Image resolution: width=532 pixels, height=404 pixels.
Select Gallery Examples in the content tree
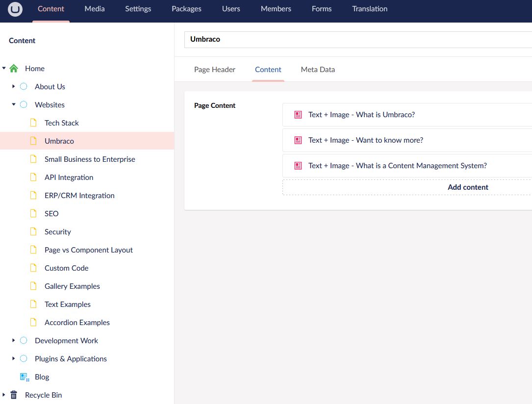72,286
